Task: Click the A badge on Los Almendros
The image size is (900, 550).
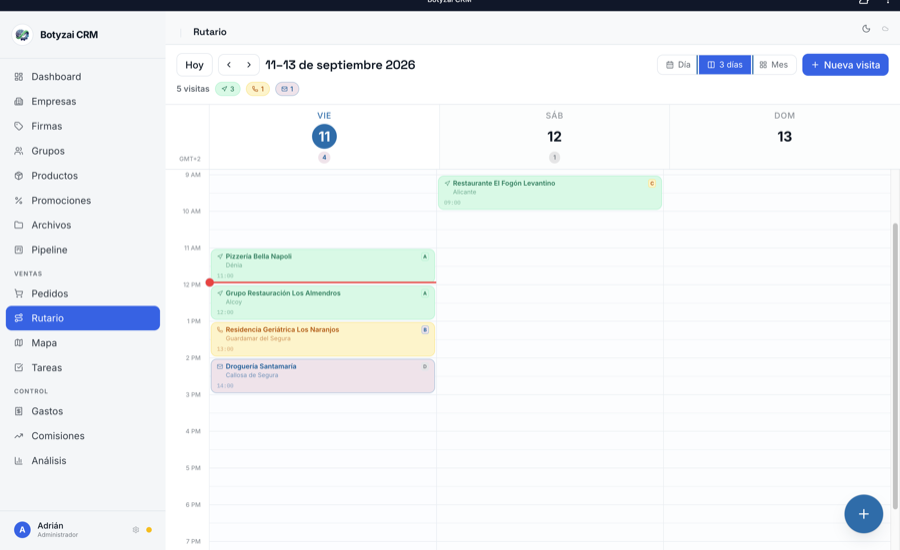Action: (425, 293)
